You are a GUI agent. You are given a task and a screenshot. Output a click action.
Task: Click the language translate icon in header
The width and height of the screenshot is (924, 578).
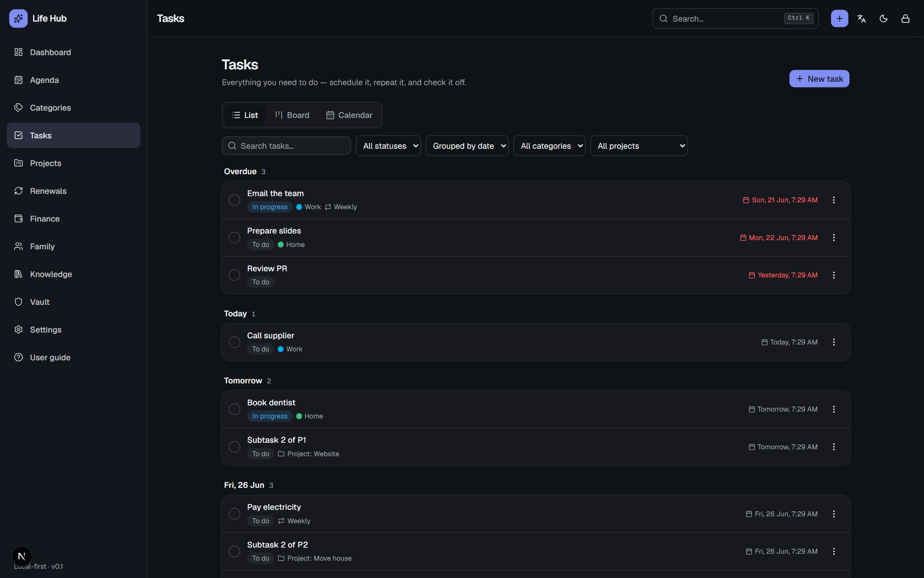861,18
